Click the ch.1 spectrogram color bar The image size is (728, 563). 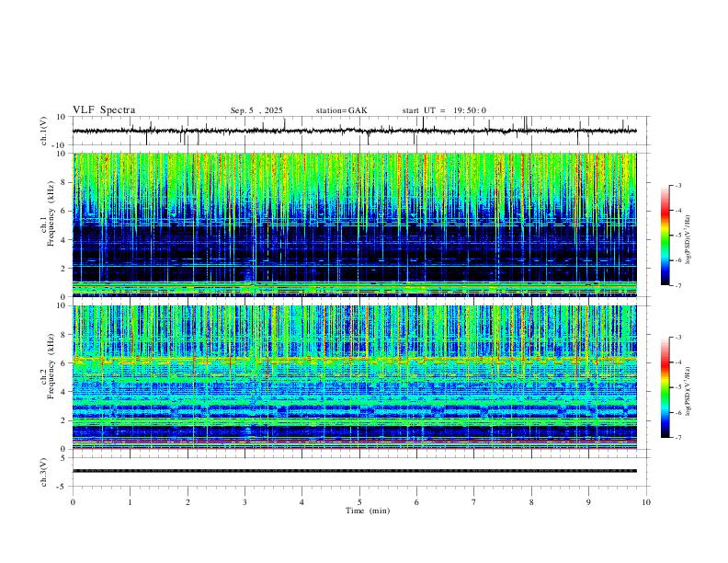pos(665,236)
